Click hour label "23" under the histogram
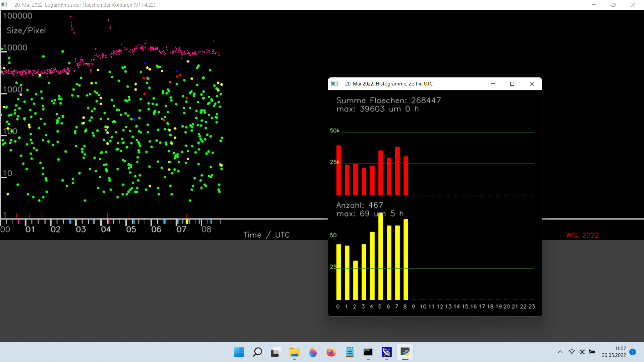The height and width of the screenshot is (362, 644). point(532,307)
